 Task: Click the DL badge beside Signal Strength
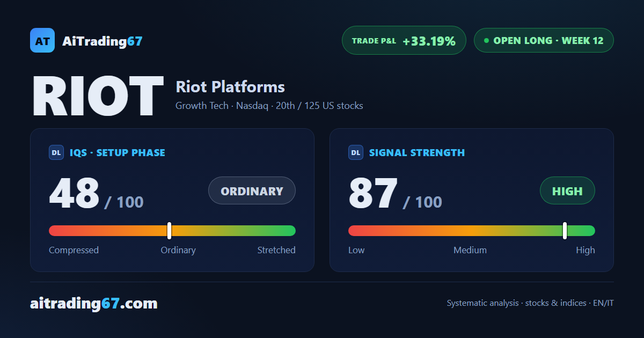click(356, 152)
